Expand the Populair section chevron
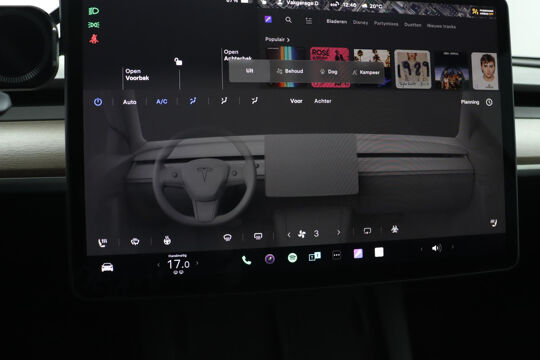Viewport: 540px width, 360px height. (288, 40)
